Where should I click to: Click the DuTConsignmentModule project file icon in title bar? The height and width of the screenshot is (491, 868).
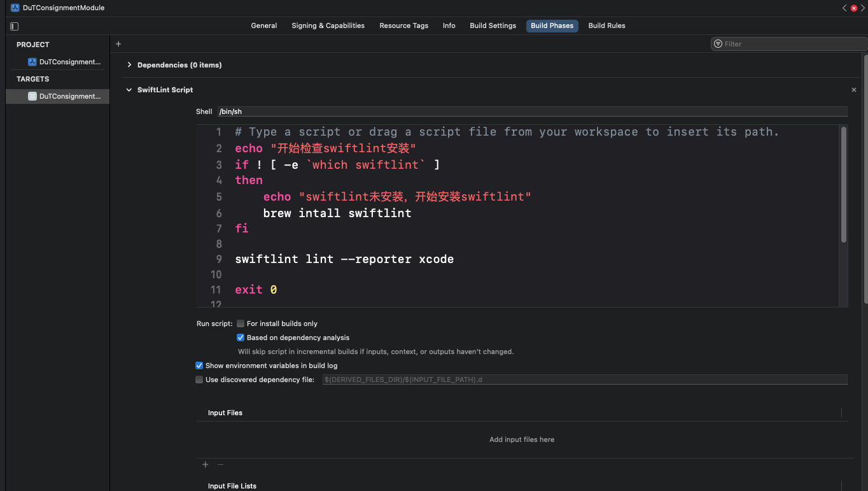pos(15,8)
